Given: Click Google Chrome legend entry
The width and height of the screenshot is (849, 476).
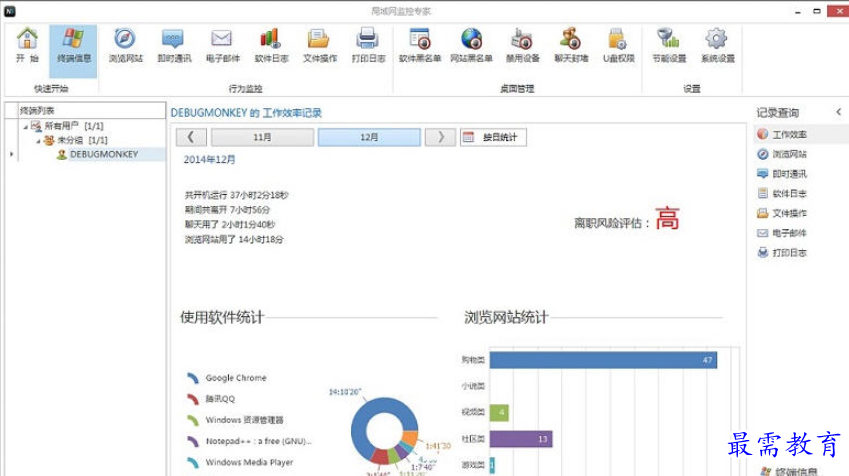Looking at the screenshot, I should (227, 378).
